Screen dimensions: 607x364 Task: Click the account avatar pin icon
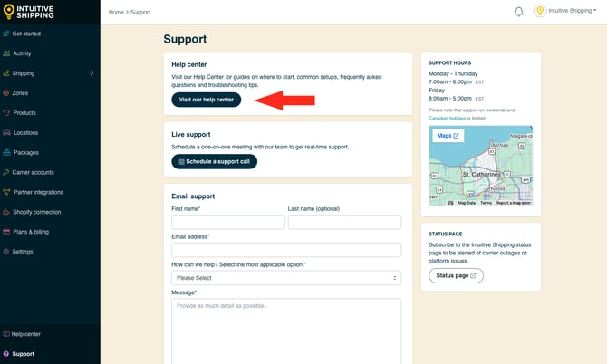540,11
